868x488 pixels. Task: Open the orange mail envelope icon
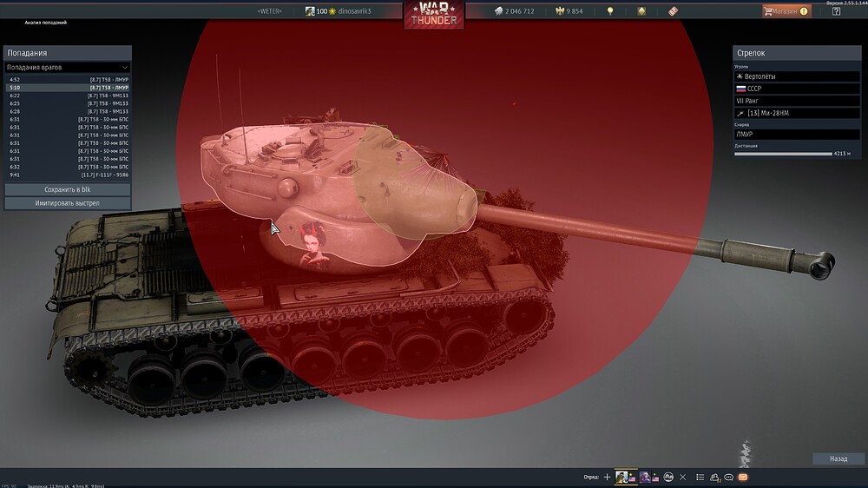pyautogui.click(x=743, y=477)
